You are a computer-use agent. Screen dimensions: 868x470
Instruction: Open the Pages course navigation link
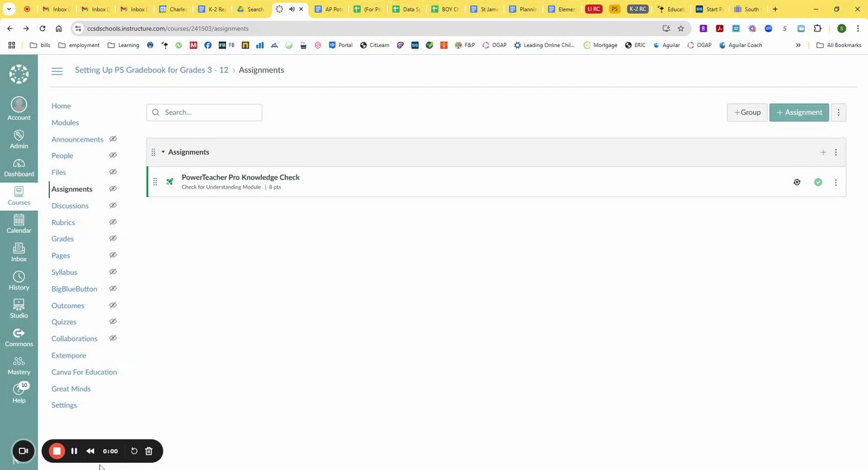61,256
